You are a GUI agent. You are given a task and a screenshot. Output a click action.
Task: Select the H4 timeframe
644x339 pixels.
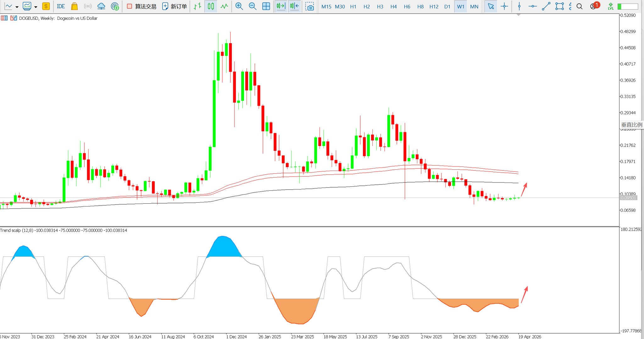point(393,7)
